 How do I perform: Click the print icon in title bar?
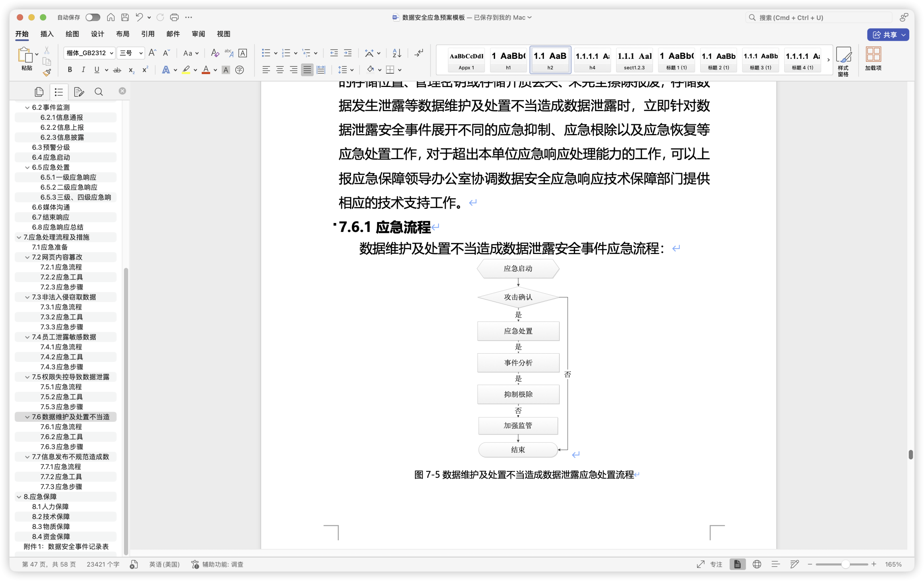(x=174, y=17)
